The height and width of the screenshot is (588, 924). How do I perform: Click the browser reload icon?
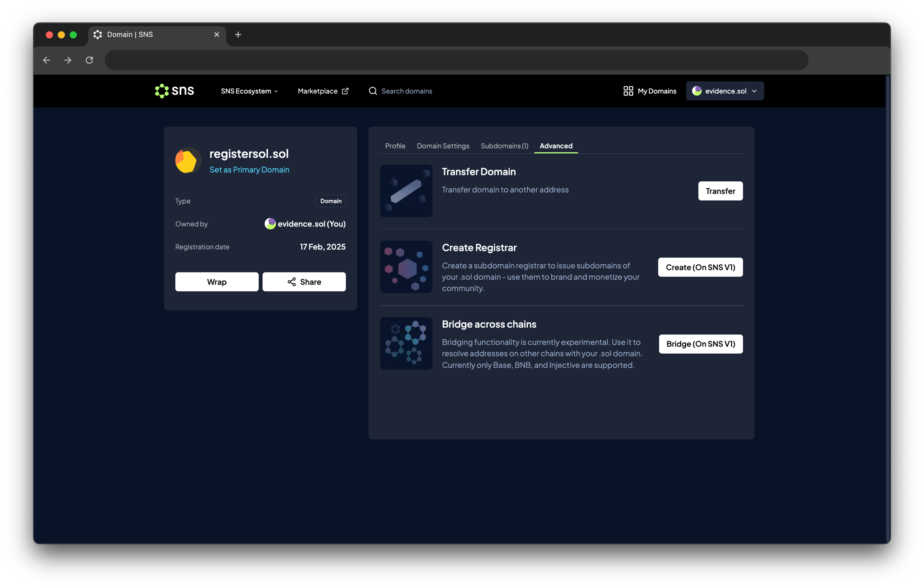coord(89,60)
